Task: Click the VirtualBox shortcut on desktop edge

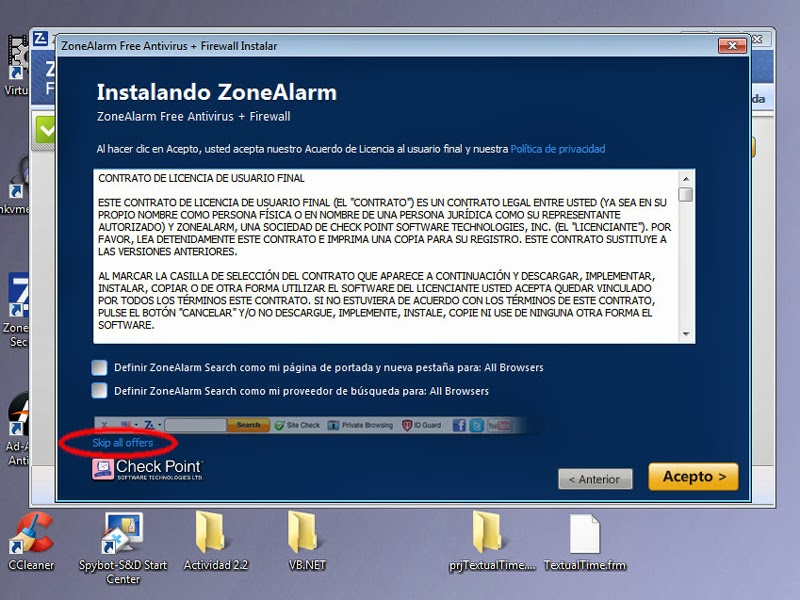Action: click(x=17, y=57)
